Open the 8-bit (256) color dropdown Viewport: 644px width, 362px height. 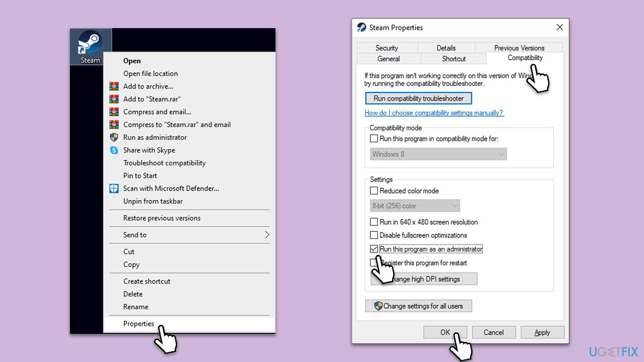click(x=415, y=206)
